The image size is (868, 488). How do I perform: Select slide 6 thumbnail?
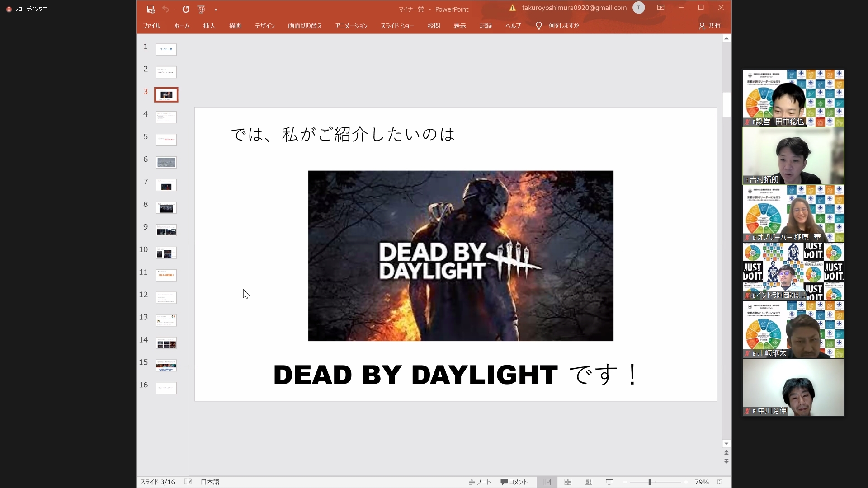coord(166,162)
